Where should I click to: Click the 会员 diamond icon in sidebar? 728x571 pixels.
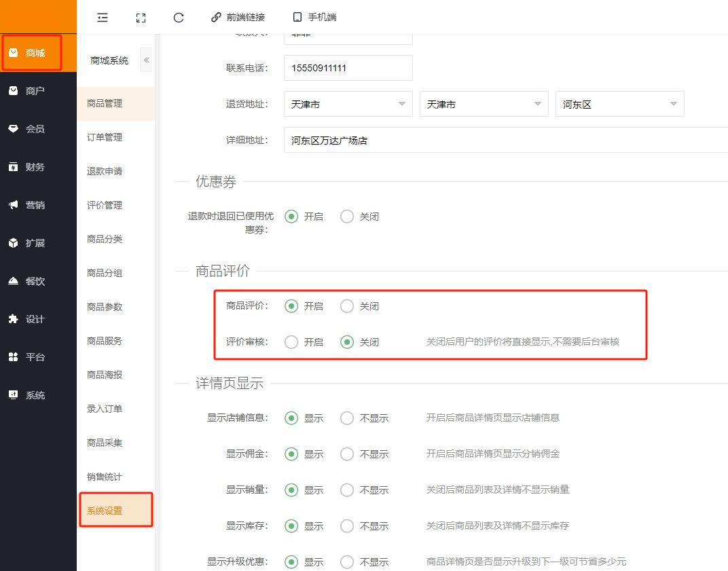[13, 129]
